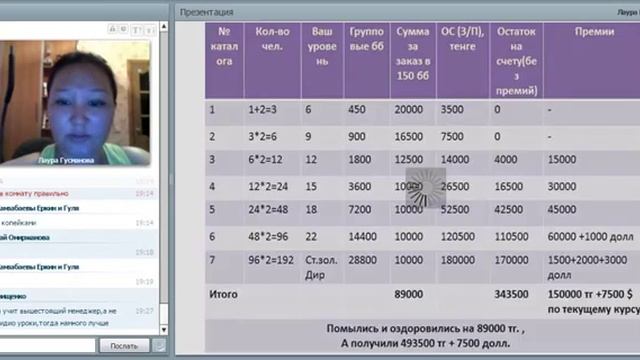This screenshot has width=640, height=360.
Task: Click the balance value 4000
Action: (x=506, y=159)
